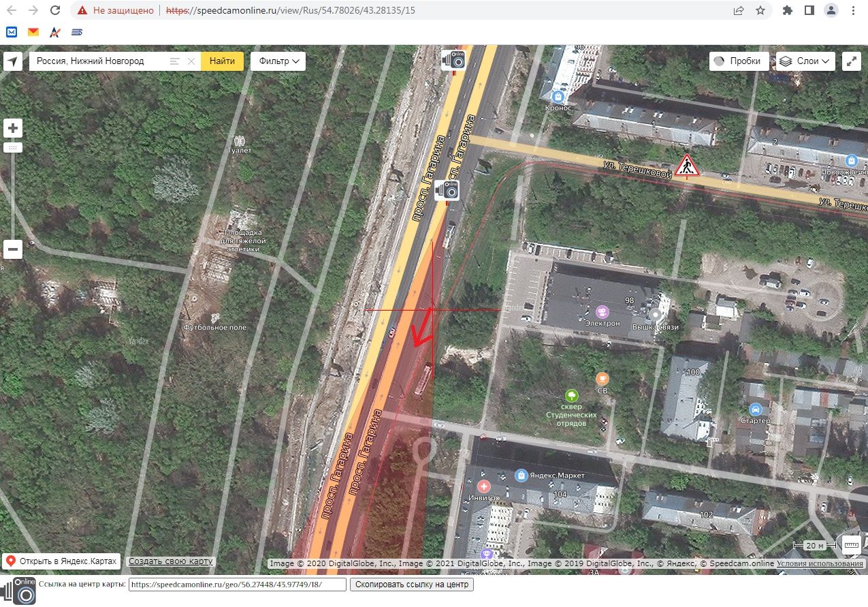Click the zoom level slider handle
Viewport: 868px width, 607px height.
tap(13, 147)
